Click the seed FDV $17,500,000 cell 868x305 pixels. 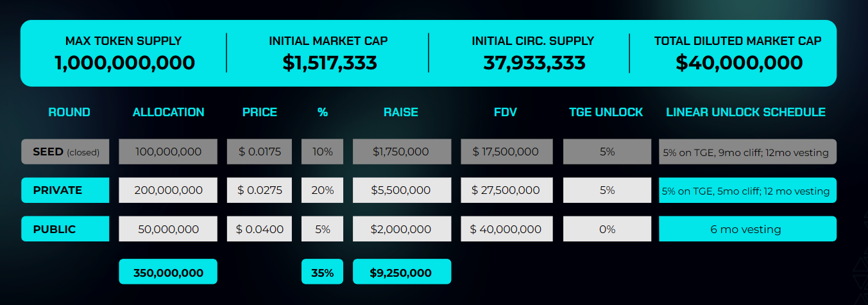tap(506, 152)
